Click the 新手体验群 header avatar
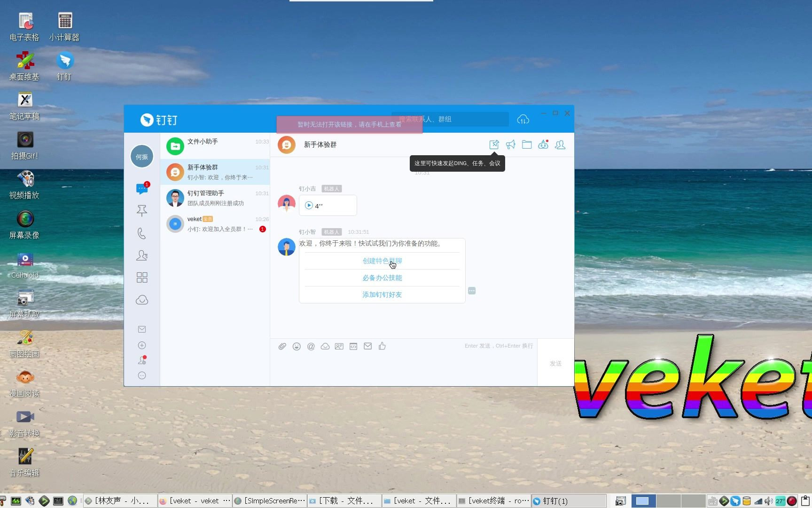Image resolution: width=812 pixels, height=508 pixels. click(287, 145)
